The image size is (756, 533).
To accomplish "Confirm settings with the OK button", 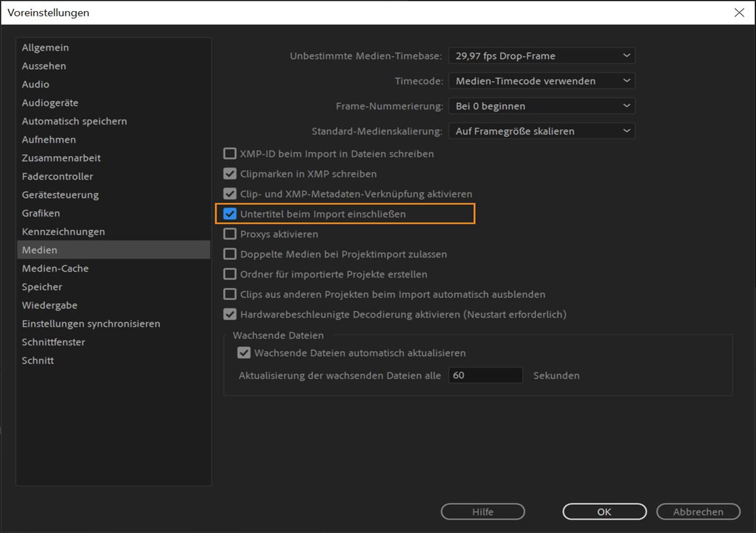I will tap(605, 512).
